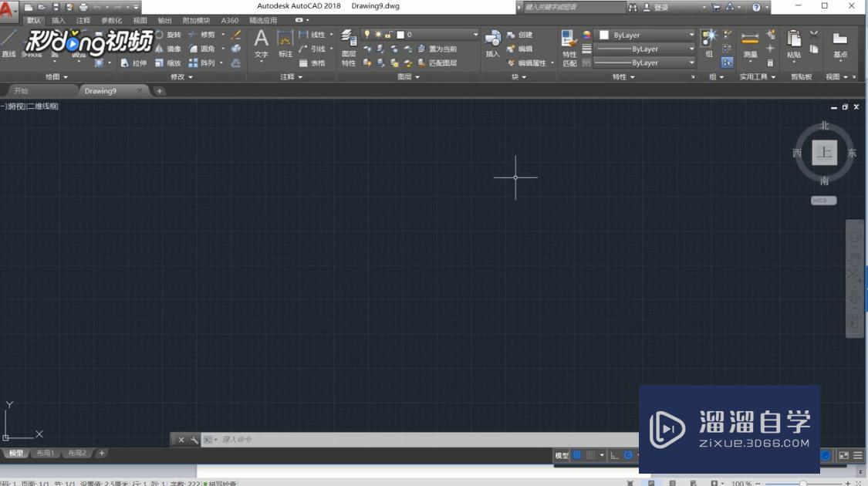Select the Linear (线性) dimension tool
868x486 pixels.
coord(312,34)
